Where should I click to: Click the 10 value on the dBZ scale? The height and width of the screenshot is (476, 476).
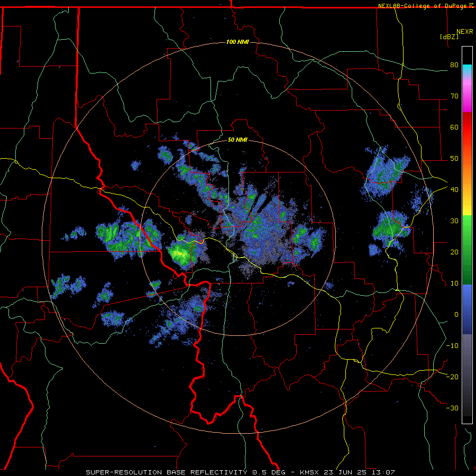point(454,283)
